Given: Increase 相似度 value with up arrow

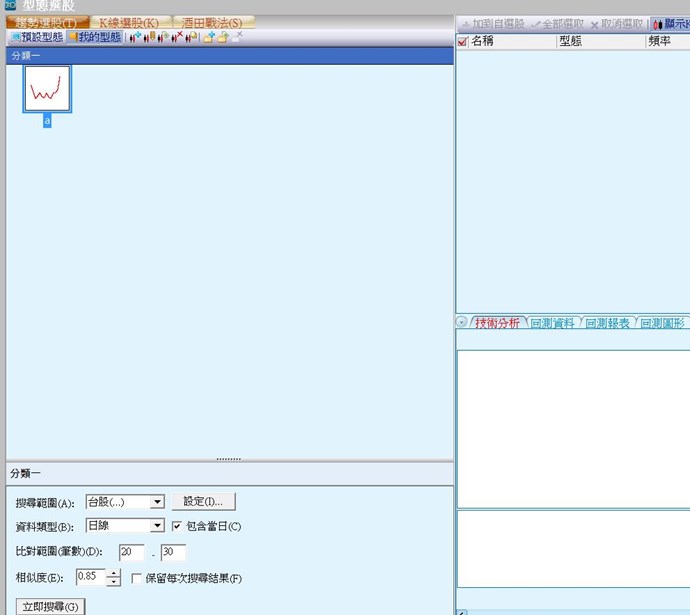Looking at the screenshot, I should tap(114, 573).
